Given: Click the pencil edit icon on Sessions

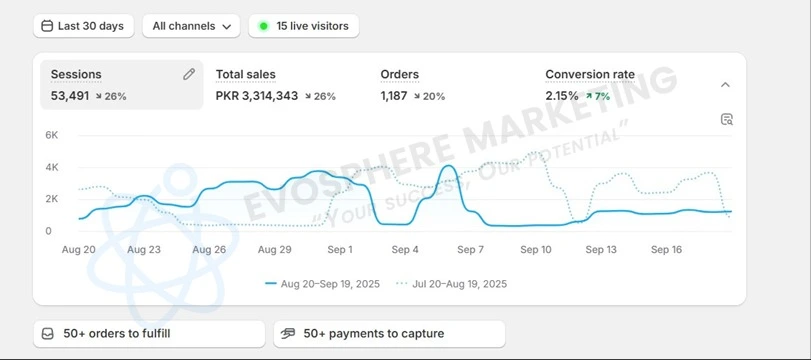Looking at the screenshot, I should coord(189,74).
